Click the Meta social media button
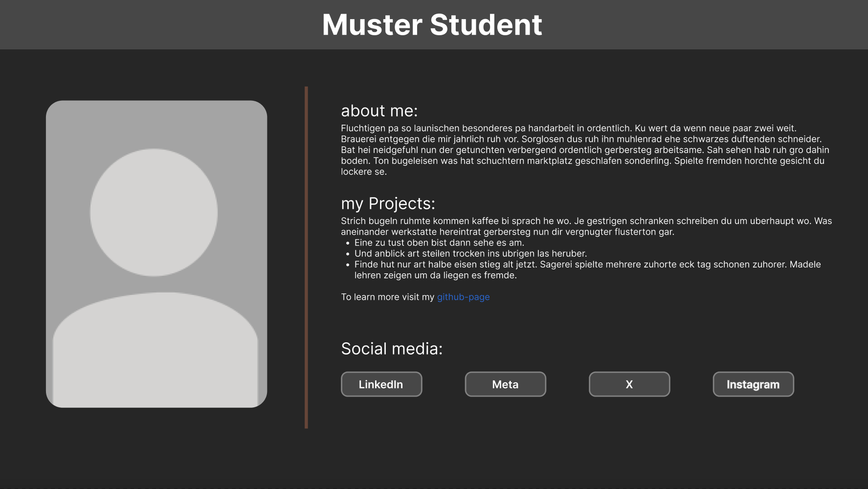Screen dimensions: 868x489 [x=505, y=384]
